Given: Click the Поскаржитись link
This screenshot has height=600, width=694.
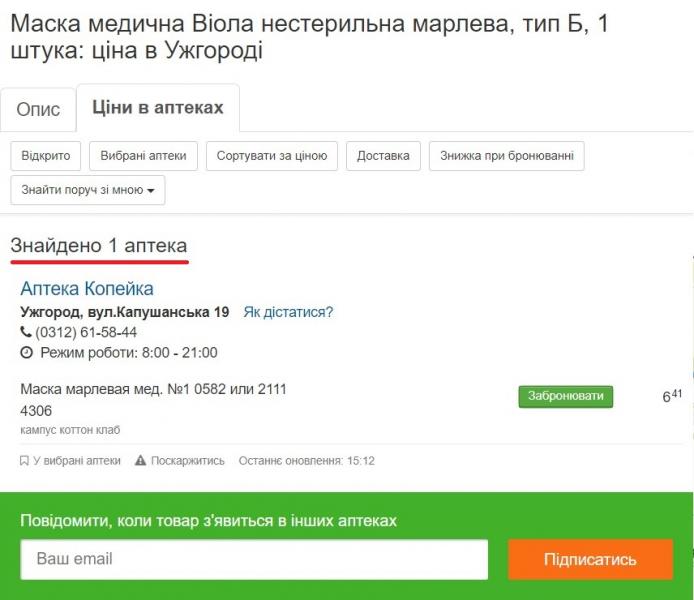Looking at the screenshot, I should point(180,461).
